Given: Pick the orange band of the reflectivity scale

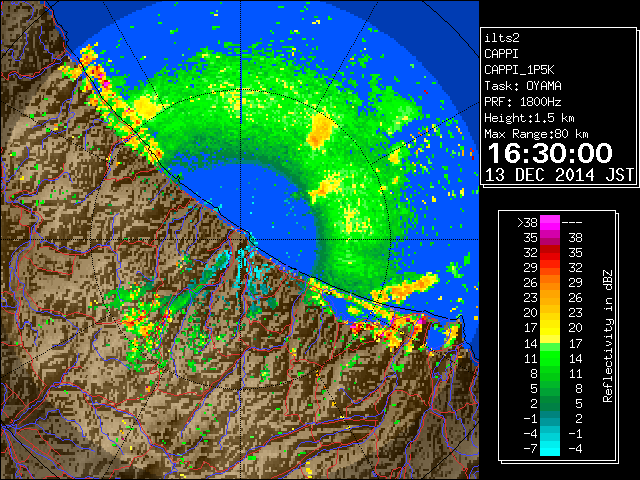Looking at the screenshot, I should tap(550, 283).
